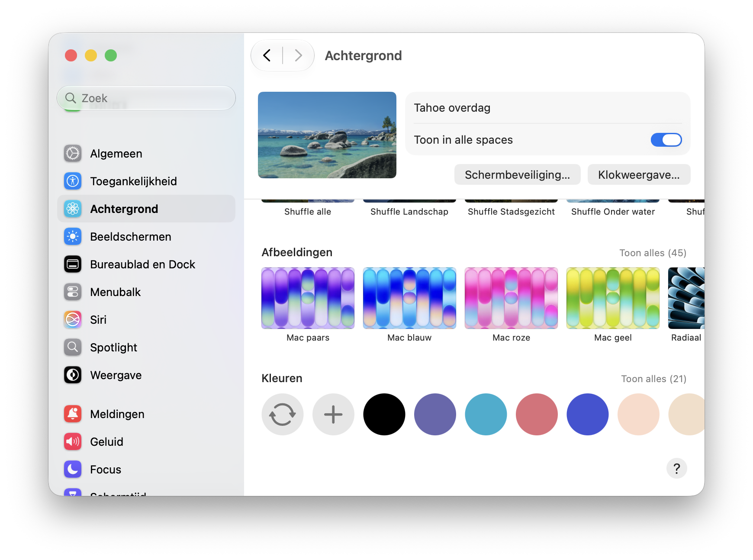The height and width of the screenshot is (560, 753).
Task: Select Beeldschermen in the sidebar
Action: (146, 237)
